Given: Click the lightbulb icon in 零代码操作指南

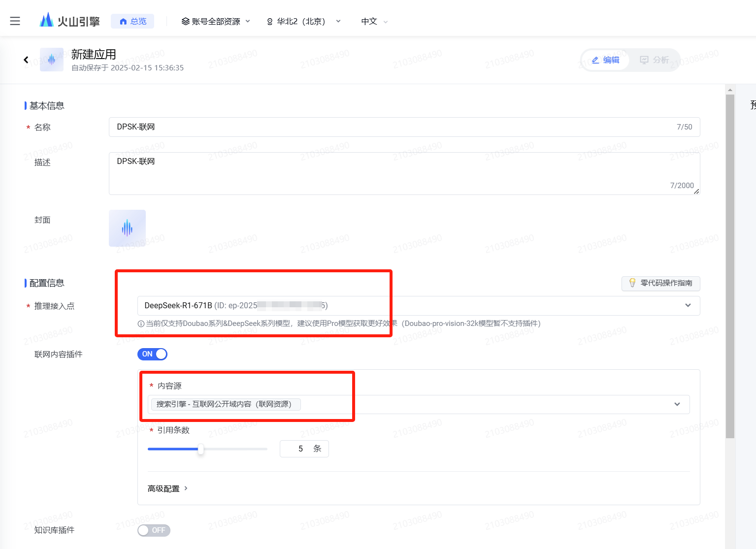Looking at the screenshot, I should click(x=632, y=283).
